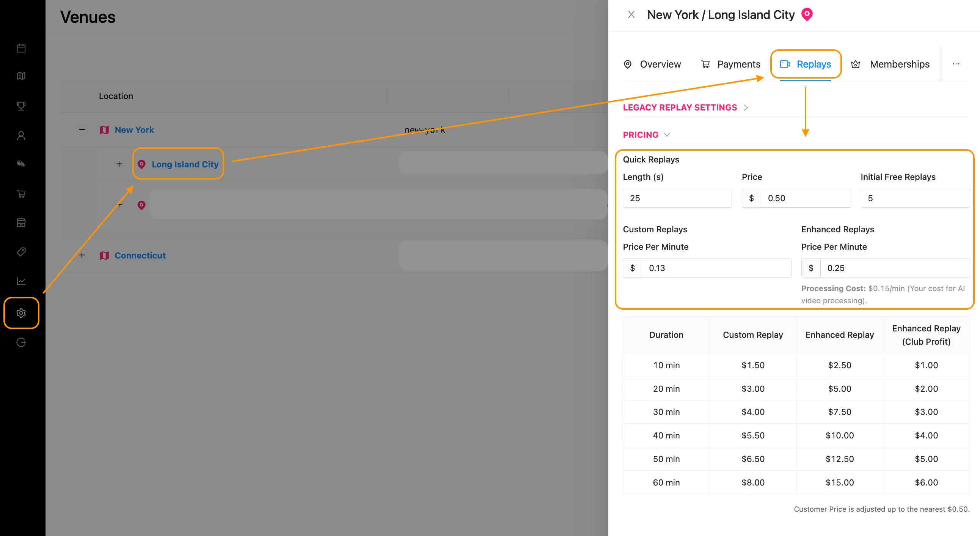
Task: Open the calendar icon in sidebar
Action: tap(21, 48)
